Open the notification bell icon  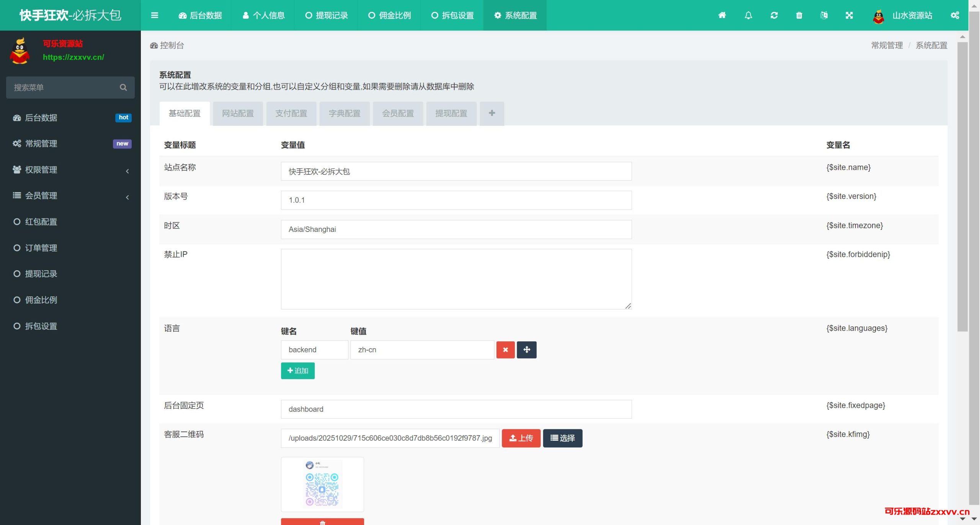[x=748, y=15]
